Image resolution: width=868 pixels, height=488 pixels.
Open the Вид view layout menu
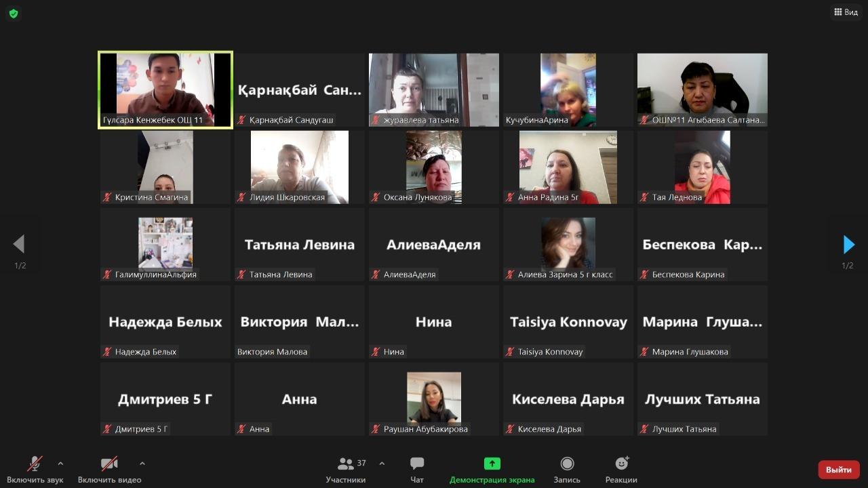[846, 12]
